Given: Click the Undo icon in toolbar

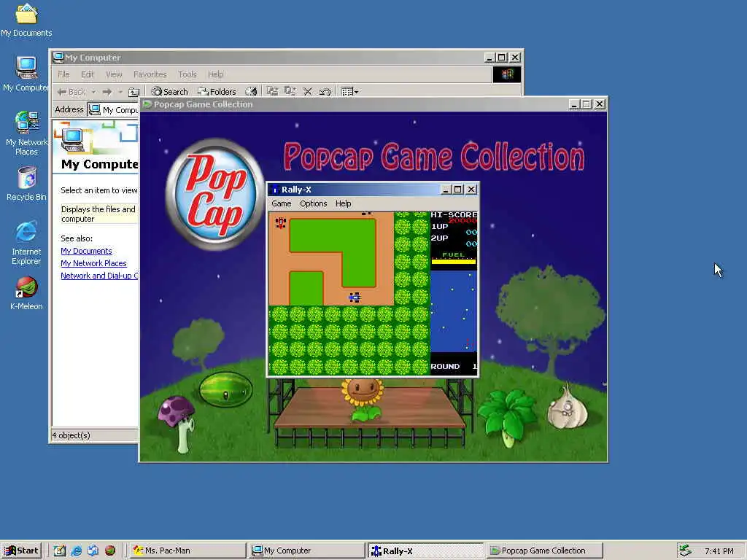Looking at the screenshot, I should point(325,91).
